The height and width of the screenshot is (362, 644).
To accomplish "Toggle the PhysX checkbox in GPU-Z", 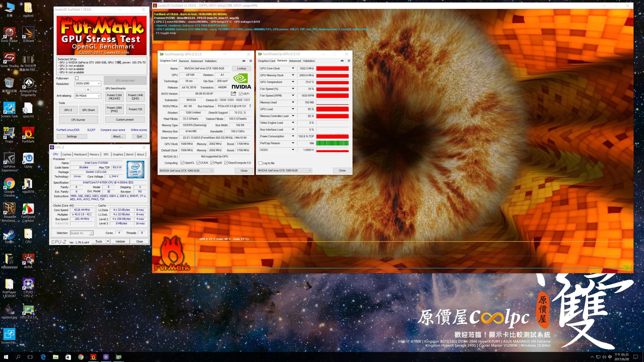I will point(212,163).
